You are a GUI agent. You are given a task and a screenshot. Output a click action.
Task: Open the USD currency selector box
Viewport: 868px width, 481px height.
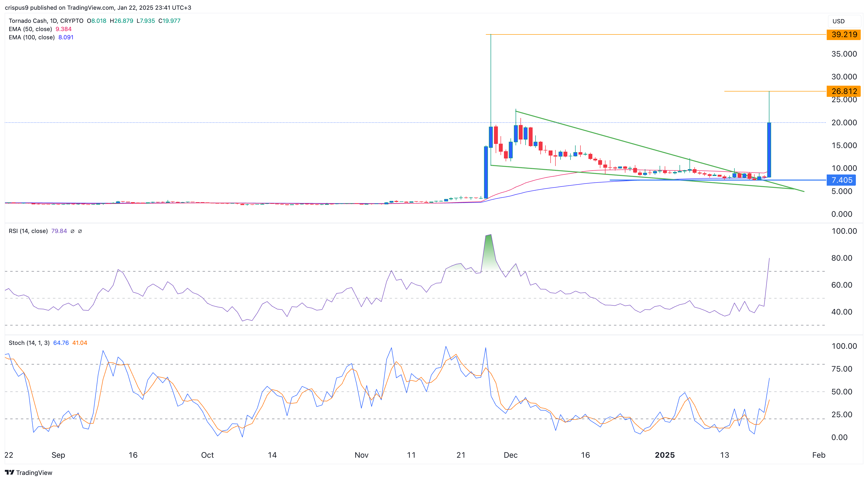844,21
